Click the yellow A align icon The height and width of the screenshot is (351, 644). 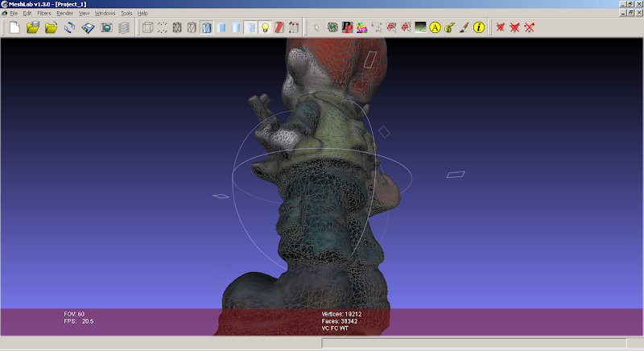click(435, 27)
